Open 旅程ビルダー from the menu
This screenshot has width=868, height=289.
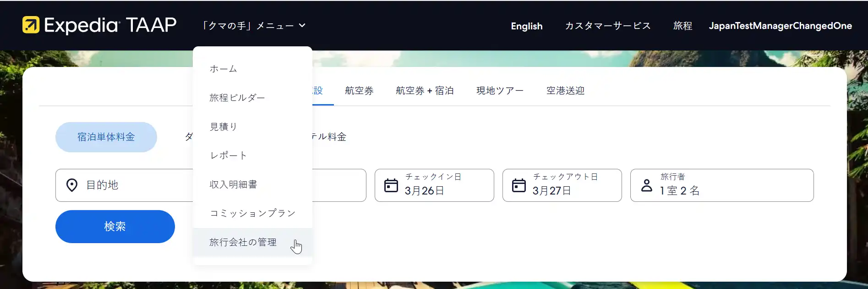point(237,98)
